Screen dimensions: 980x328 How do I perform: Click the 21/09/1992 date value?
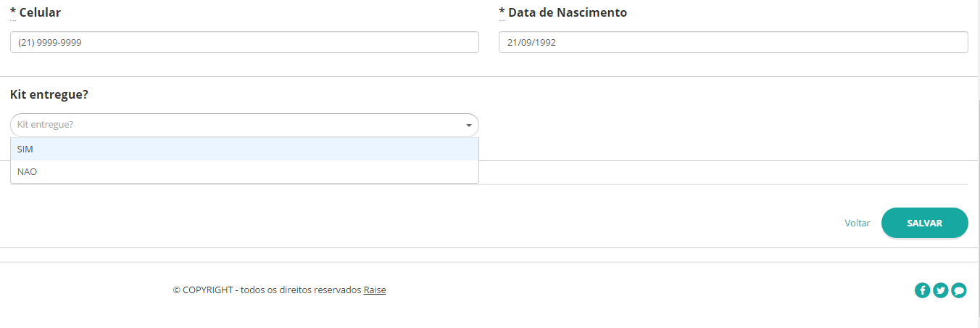click(531, 42)
